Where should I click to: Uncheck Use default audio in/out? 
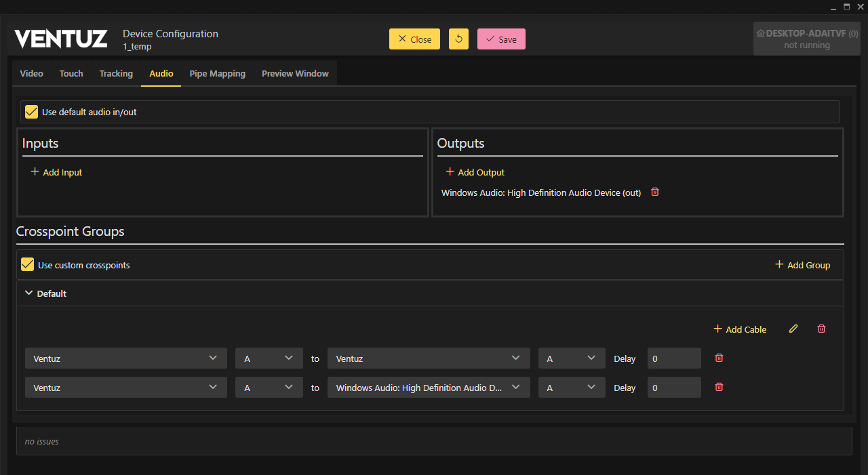point(31,112)
